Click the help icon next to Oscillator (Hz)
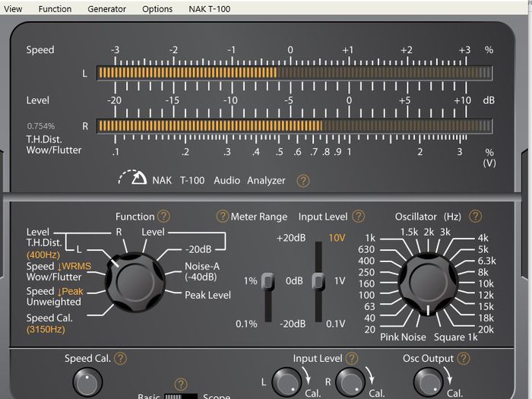The height and width of the screenshot is (399, 532). tap(475, 216)
